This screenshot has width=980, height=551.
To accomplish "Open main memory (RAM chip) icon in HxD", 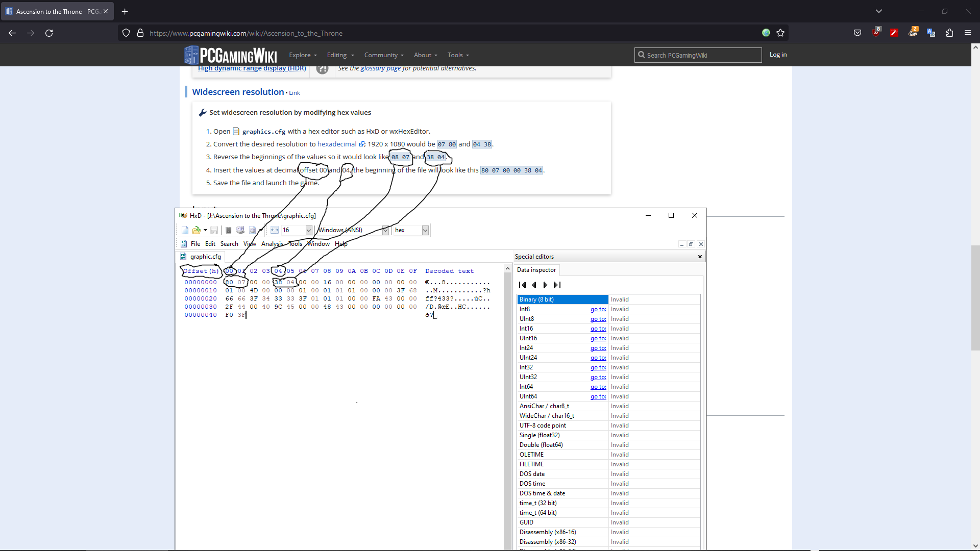I will [229, 231].
